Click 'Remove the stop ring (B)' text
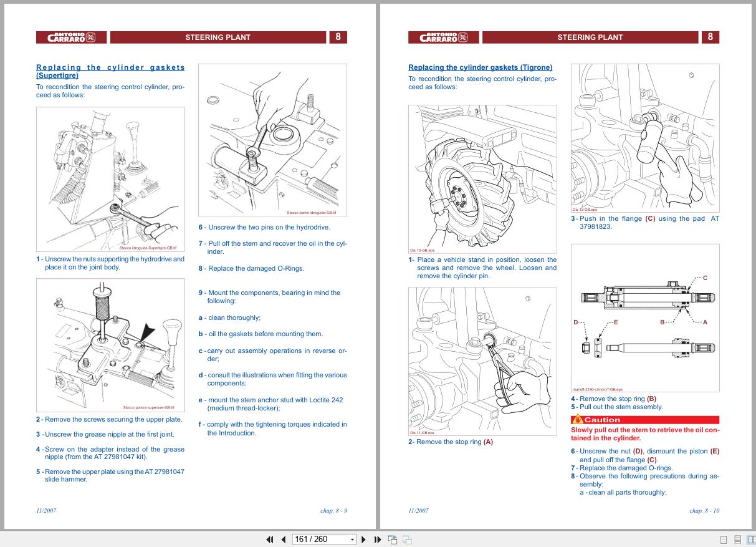The width and height of the screenshot is (756, 547). [614, 399]
